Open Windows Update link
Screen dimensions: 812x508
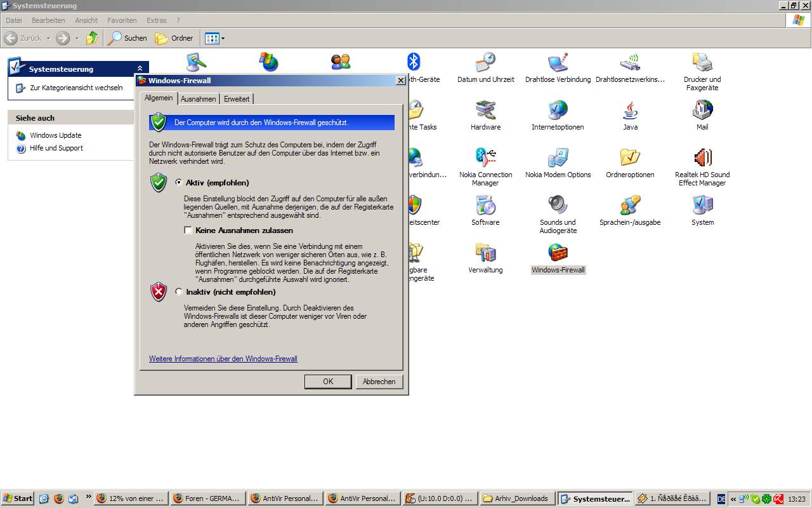pos(56,135)
